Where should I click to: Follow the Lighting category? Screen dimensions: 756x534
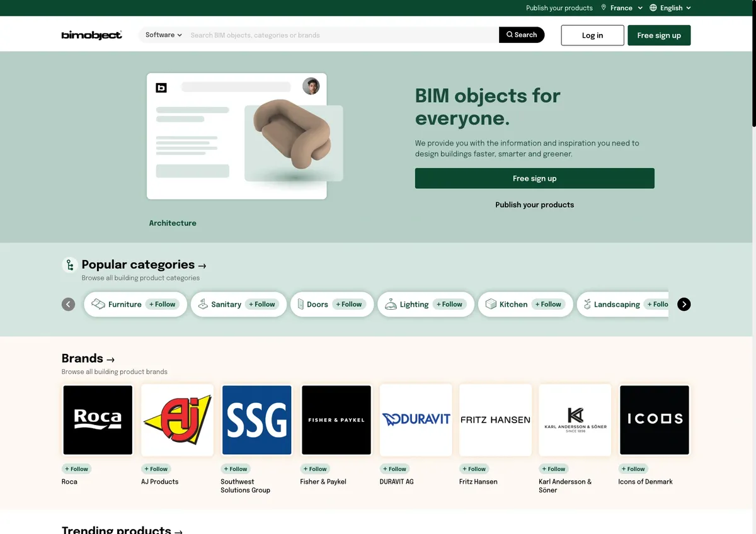tap(450, 304)
